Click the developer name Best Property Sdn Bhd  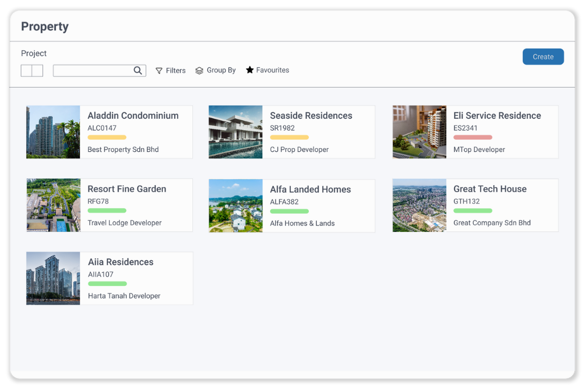click(x=123, y=149)
